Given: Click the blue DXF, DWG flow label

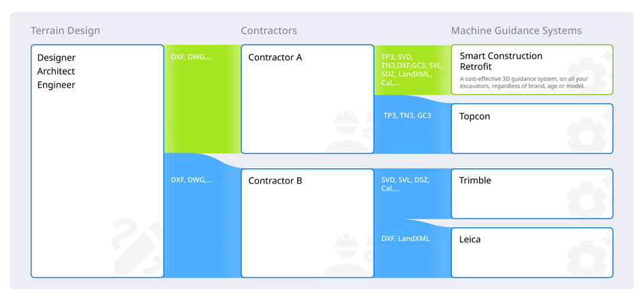Looking at the screenshot, I should (x=191, y=180).
